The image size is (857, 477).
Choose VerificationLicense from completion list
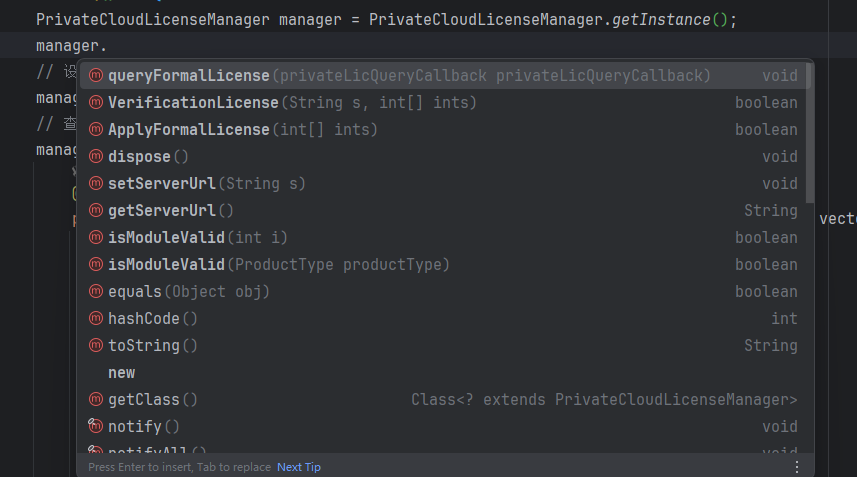pyautogui.click(x=443, y=103)
